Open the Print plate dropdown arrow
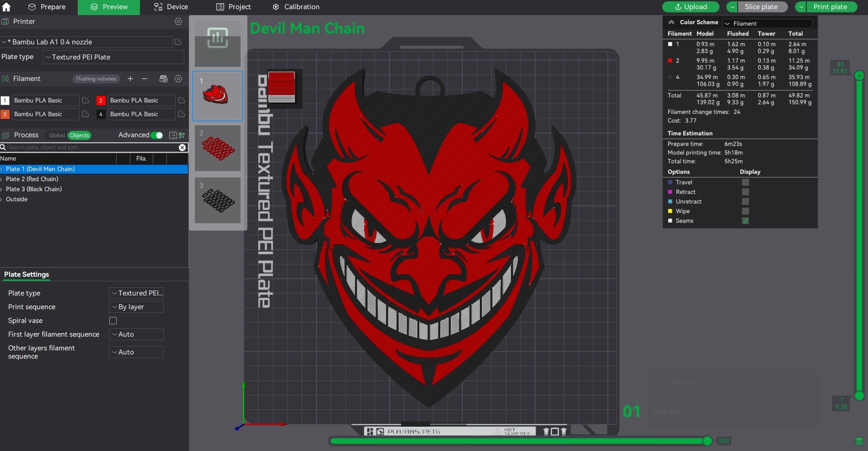 click(x=801, y=7)
